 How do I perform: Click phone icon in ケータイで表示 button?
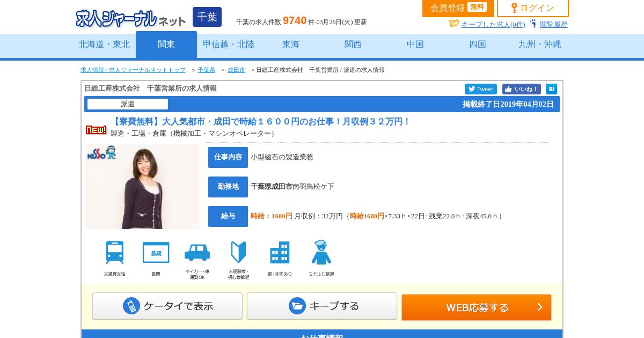[x=131, y=306]
